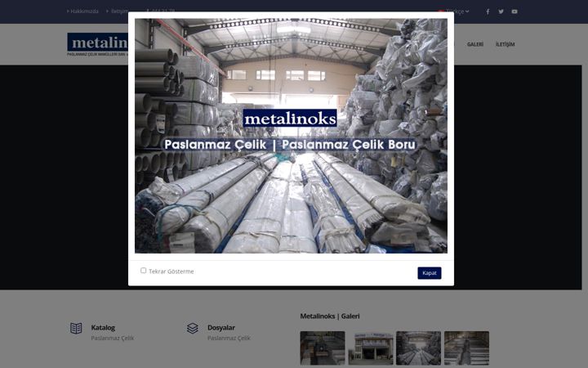Screen dimensions: 588x368
Task: Close the popup with the Kapat button
Action: tap(430, 273)
